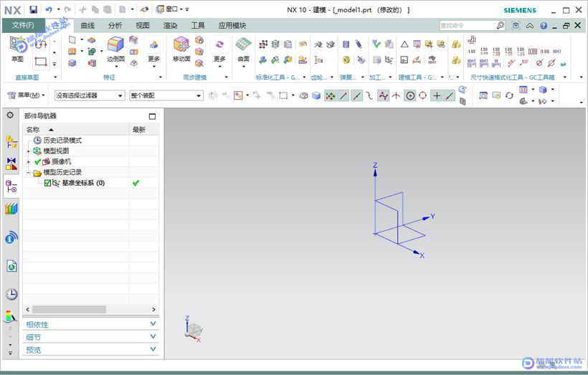Open the Reuse Library books icon
The image size is (588, 375).
tap(11, 209)
